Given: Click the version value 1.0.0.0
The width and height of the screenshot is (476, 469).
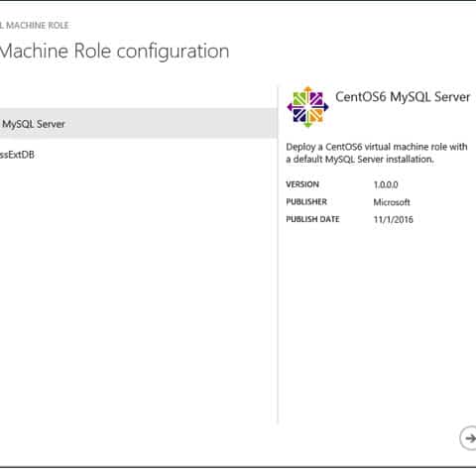Looking at the screenshot, I should tap(386, 184).
